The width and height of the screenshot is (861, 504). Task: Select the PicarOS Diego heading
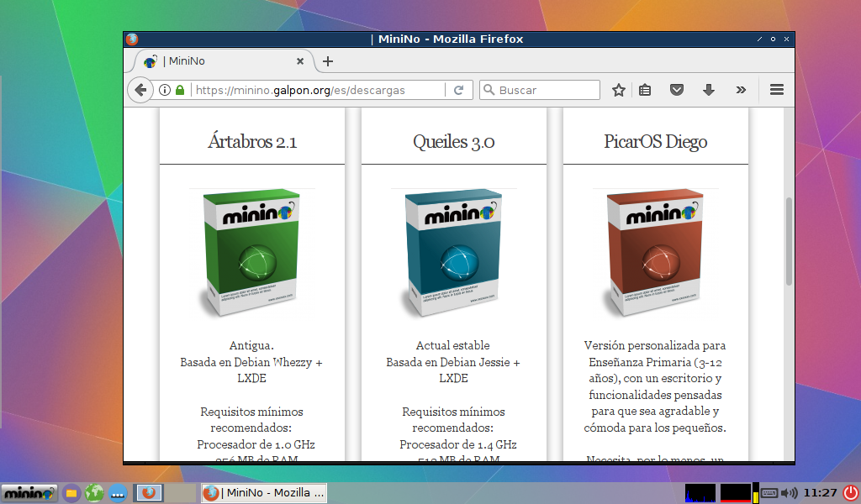point(656,141)
